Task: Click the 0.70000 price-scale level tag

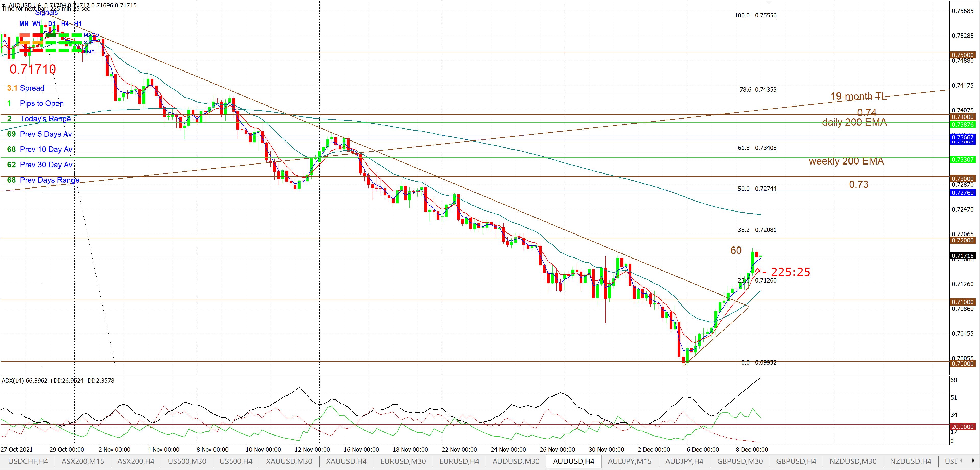Action: (962, 363)
